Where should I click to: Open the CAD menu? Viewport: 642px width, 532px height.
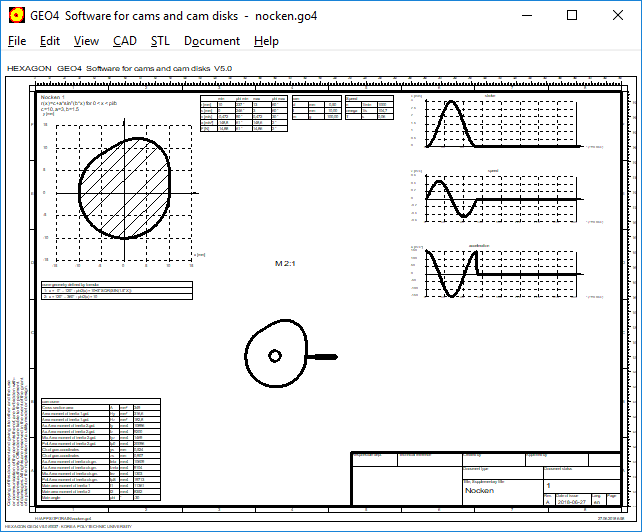point(125,41)
